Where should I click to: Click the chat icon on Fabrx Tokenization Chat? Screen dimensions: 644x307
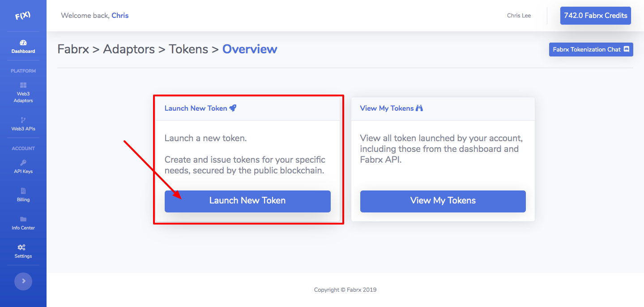tap(627, 49)
